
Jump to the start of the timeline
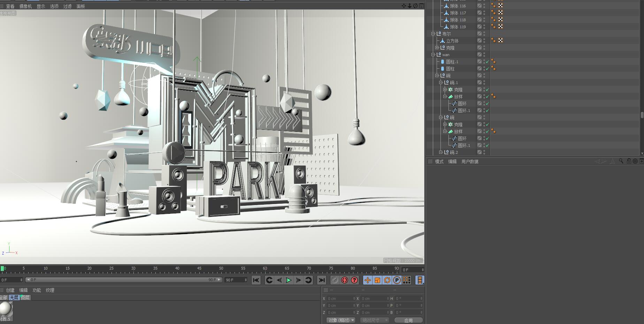point(256,280)
